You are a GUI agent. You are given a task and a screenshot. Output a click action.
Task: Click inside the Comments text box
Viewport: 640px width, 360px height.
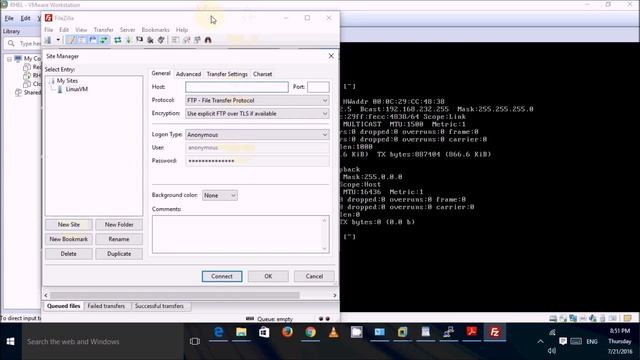coord(241,234)
